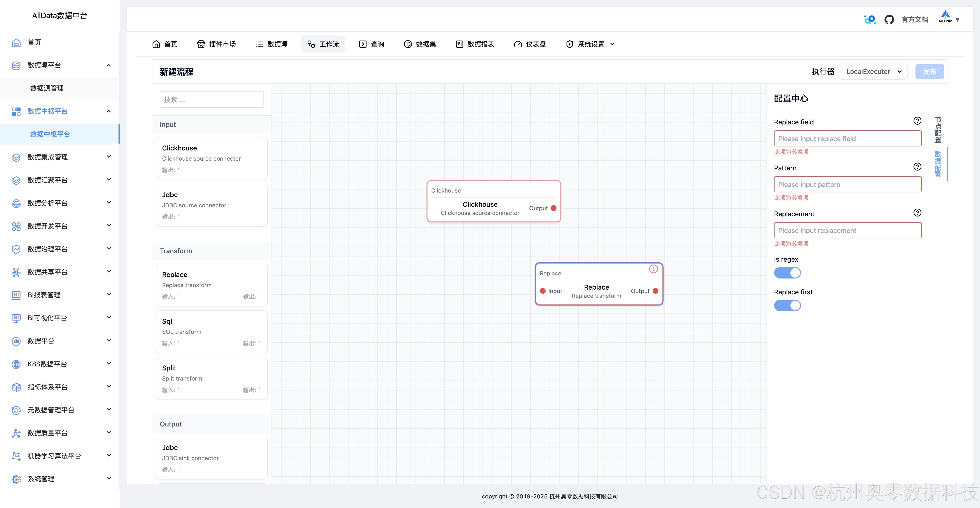Open the 数据报表 navigation tab
Image resolution: width=980 pixels, height=508 pixels.
(475, 44)
